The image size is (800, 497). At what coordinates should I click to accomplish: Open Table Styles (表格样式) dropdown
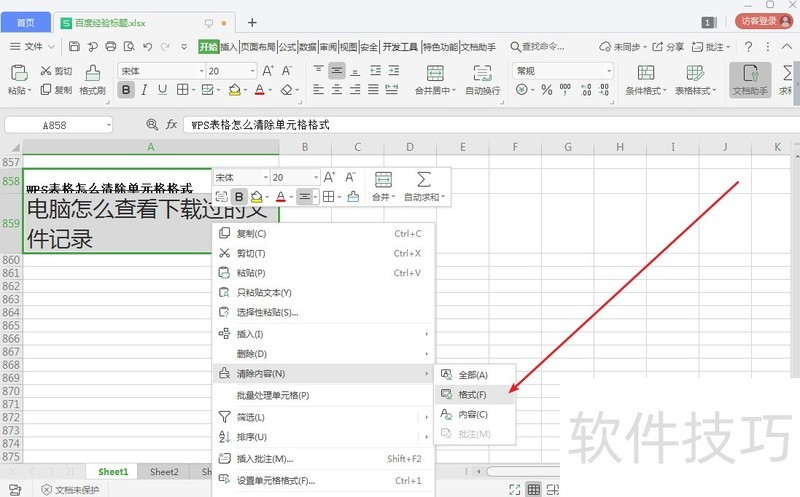(695, 80)
